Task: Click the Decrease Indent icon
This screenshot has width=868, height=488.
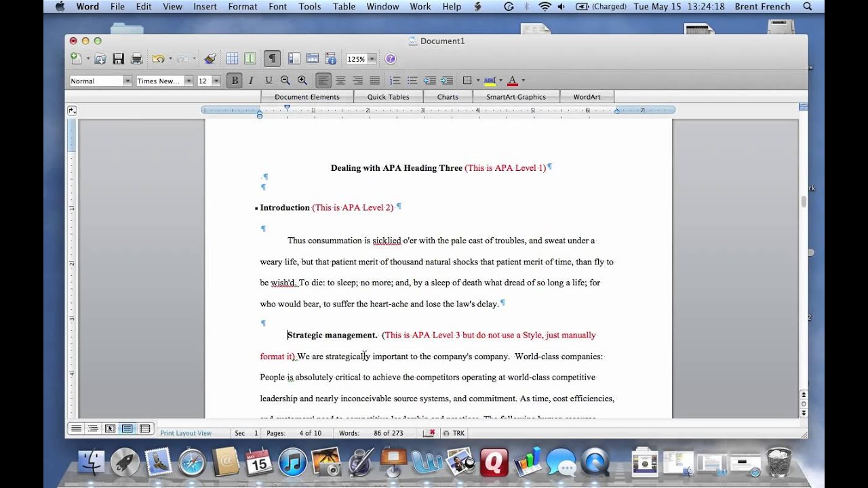Action: (430, 81)
